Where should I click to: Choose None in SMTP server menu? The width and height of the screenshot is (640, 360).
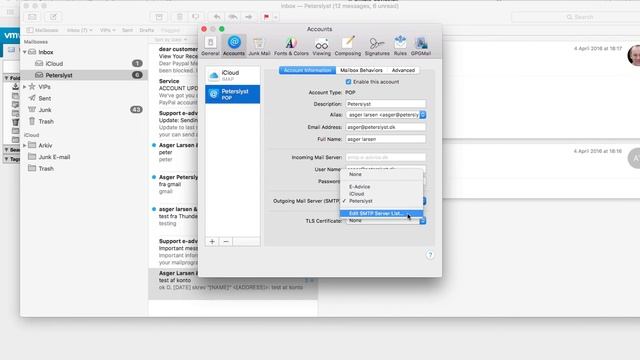pos(381,174)
